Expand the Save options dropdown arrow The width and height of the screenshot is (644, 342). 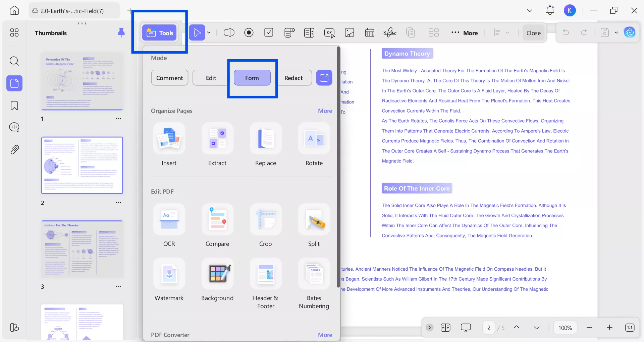[616, 32]
